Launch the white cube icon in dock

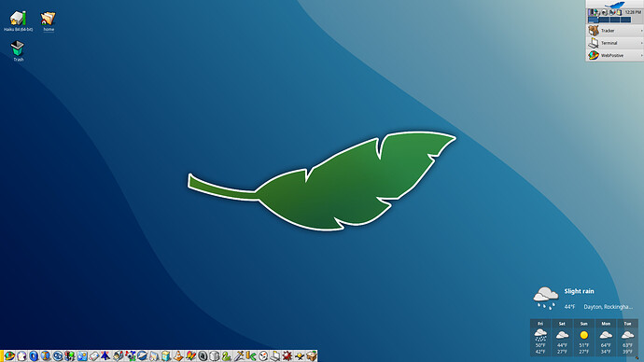pos(215,355)
